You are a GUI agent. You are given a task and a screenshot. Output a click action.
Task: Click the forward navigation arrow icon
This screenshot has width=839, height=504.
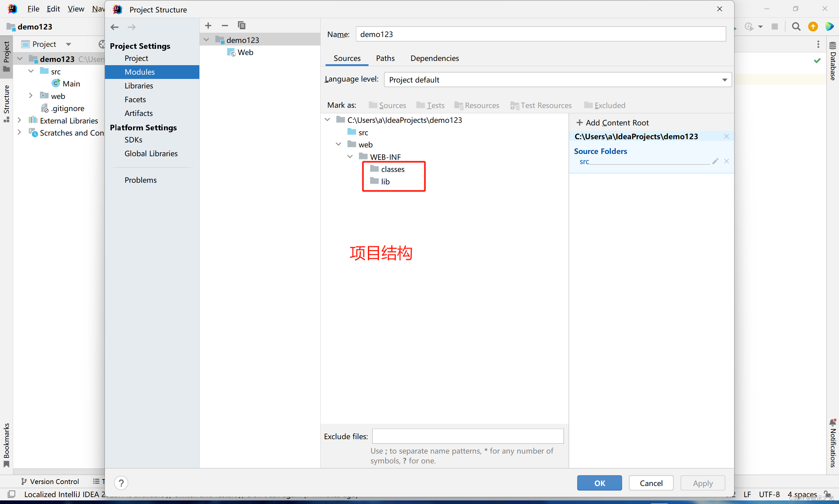coord(132,26)
